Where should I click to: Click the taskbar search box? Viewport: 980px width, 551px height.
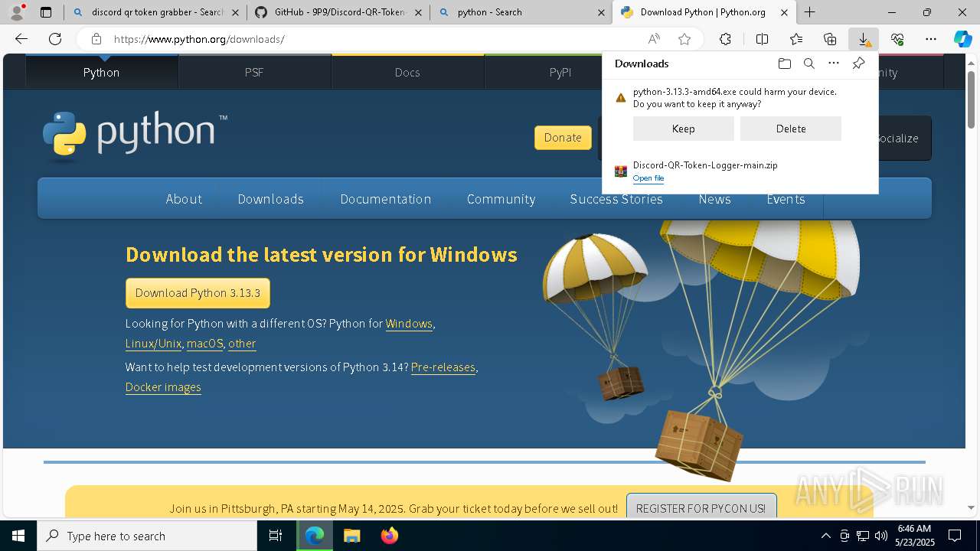click(x=147, y=536)
